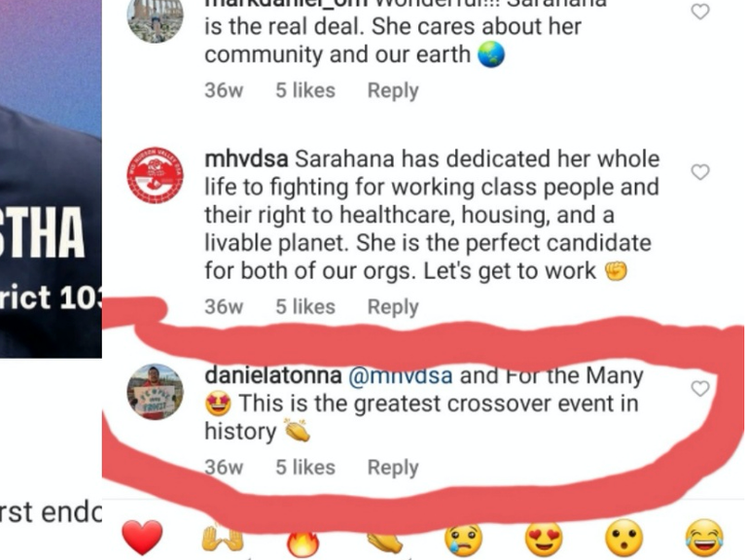View mhvdsa's red profile picture

click(x=155, y=175)
